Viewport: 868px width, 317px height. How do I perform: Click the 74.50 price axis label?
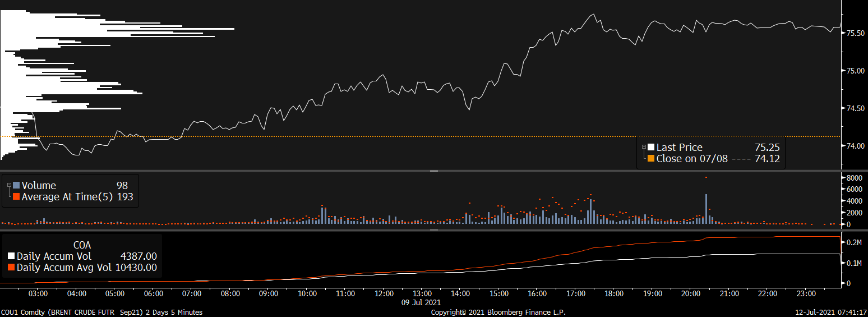point(855,108)
